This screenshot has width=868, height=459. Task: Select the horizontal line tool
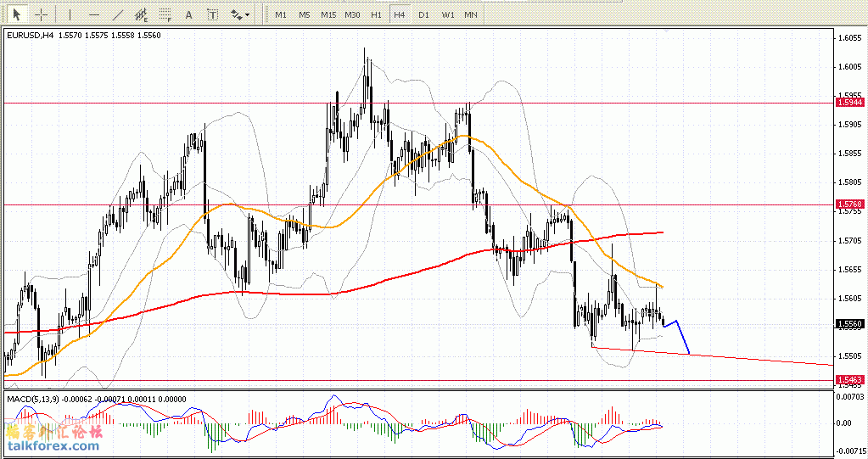click(93, 14)
